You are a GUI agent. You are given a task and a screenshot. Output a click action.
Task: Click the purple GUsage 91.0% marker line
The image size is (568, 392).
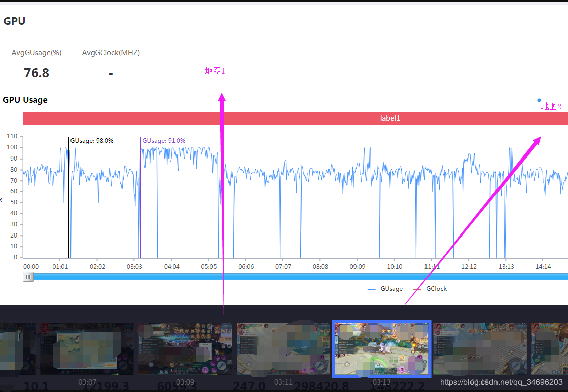140,197
